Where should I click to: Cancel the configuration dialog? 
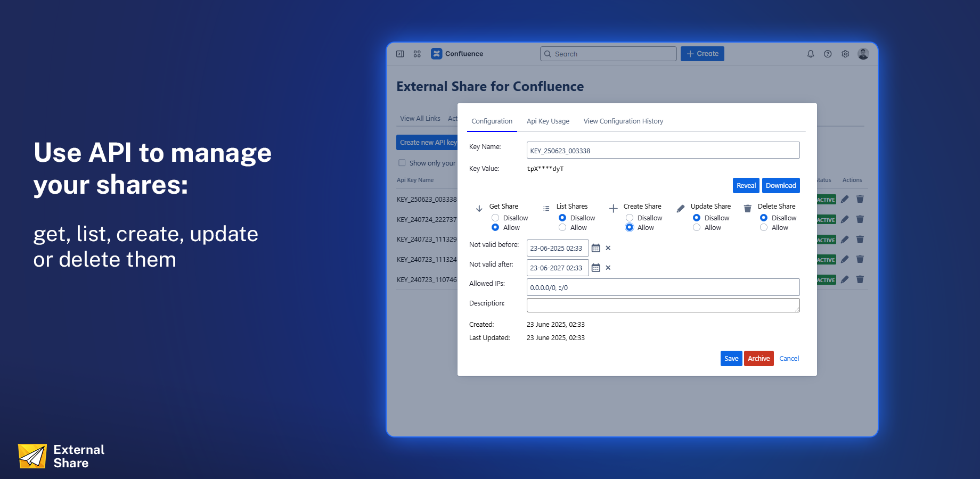[x=789, y=359]
